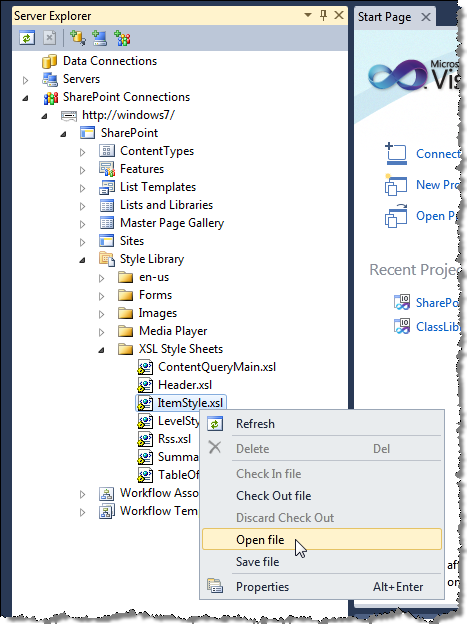Select the XSL Style Sheets text label
This screenshot has width=467, height=624.
tap(181, 349)
